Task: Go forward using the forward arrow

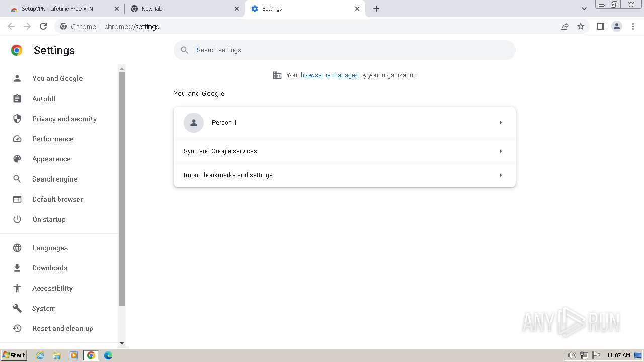Action: point(27,26)
